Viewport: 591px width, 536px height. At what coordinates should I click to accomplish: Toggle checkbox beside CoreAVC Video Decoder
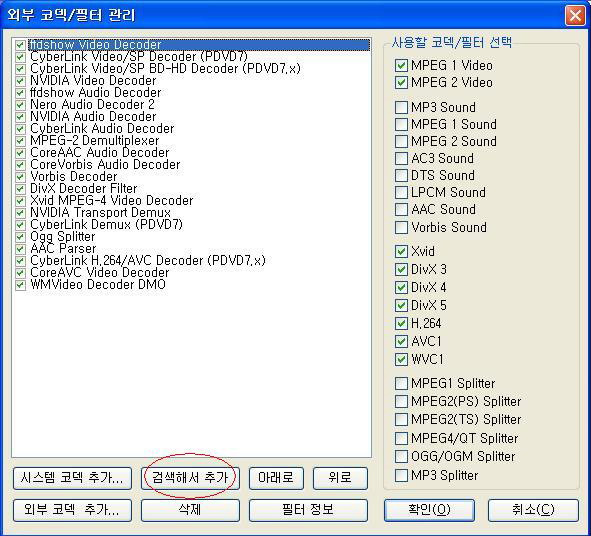pos(20,273)
